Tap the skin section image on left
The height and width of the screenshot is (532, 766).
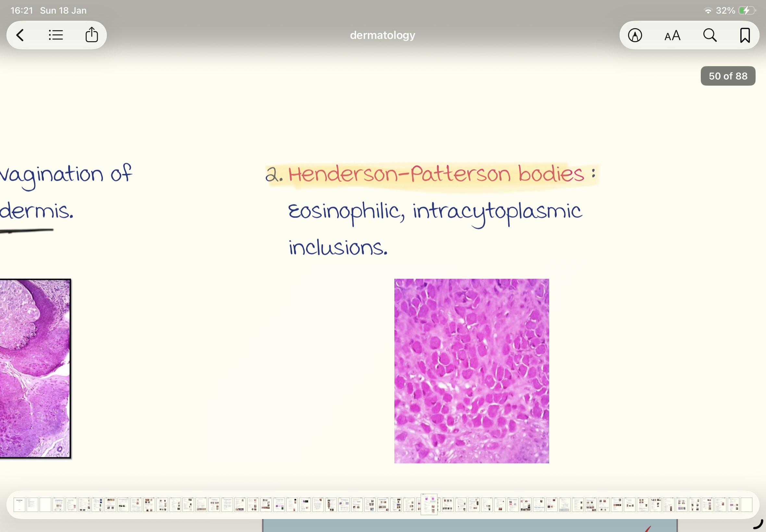(35, 368)
